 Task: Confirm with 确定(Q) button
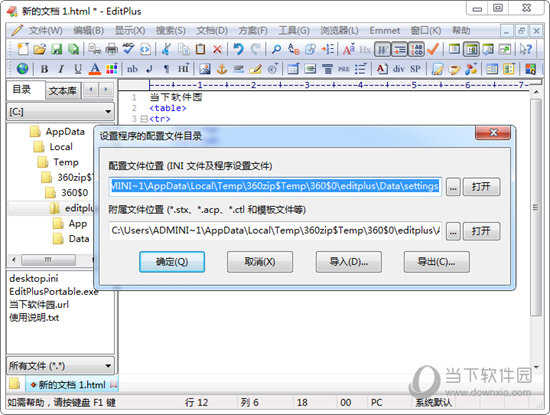click(x=172, y=262)
